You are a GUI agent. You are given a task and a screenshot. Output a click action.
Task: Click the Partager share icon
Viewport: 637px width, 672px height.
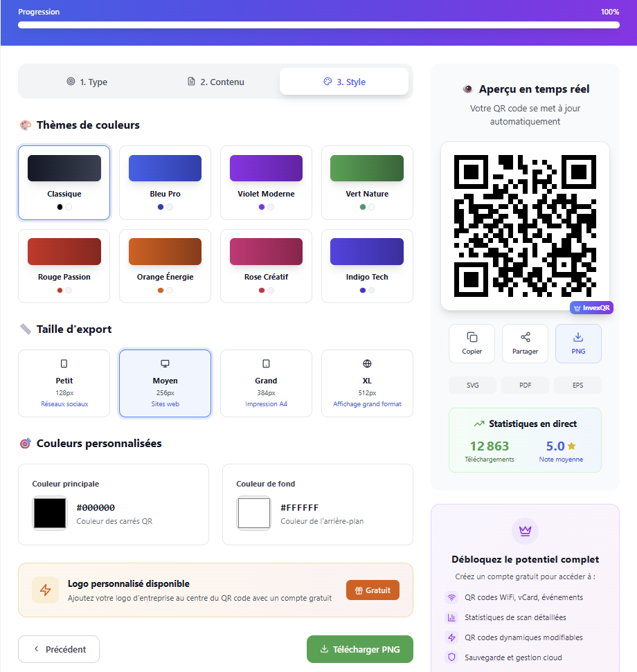pyautogui.click(x=525, y=338)
